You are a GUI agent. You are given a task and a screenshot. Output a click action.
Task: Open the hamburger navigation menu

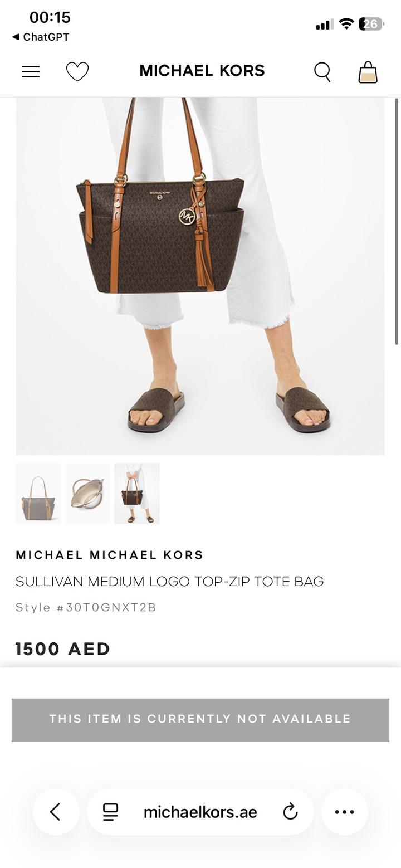[31, 71]
